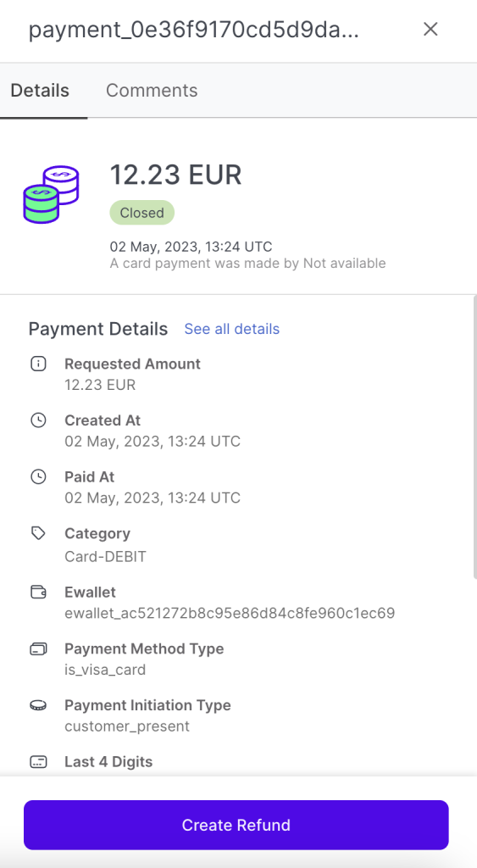Viewport: 477px width, 868px height.
Task: Click the coin icon beside Payment Initiation Type
Action: click(38, 704)
